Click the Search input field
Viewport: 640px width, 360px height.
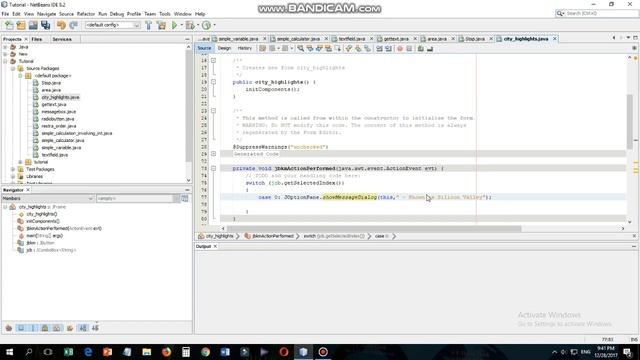coord(601,13)
